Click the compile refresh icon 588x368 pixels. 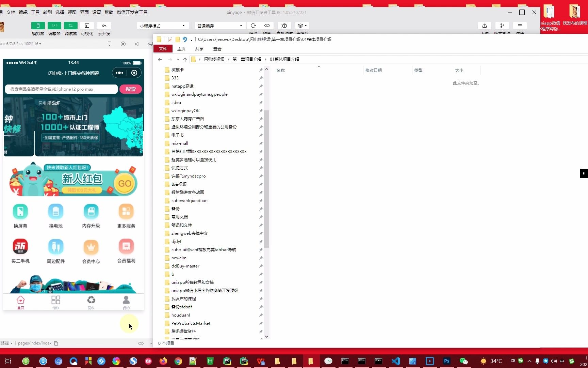[253, 26]
